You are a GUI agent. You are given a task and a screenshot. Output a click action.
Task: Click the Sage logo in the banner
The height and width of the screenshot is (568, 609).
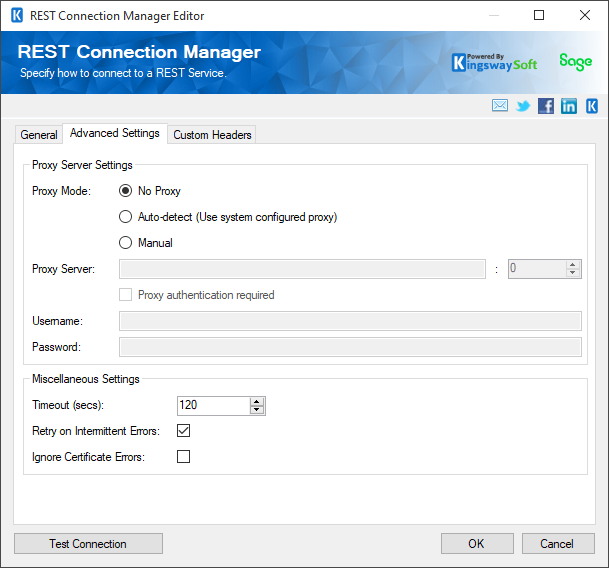pyautogui.click(x=576, y=62)
